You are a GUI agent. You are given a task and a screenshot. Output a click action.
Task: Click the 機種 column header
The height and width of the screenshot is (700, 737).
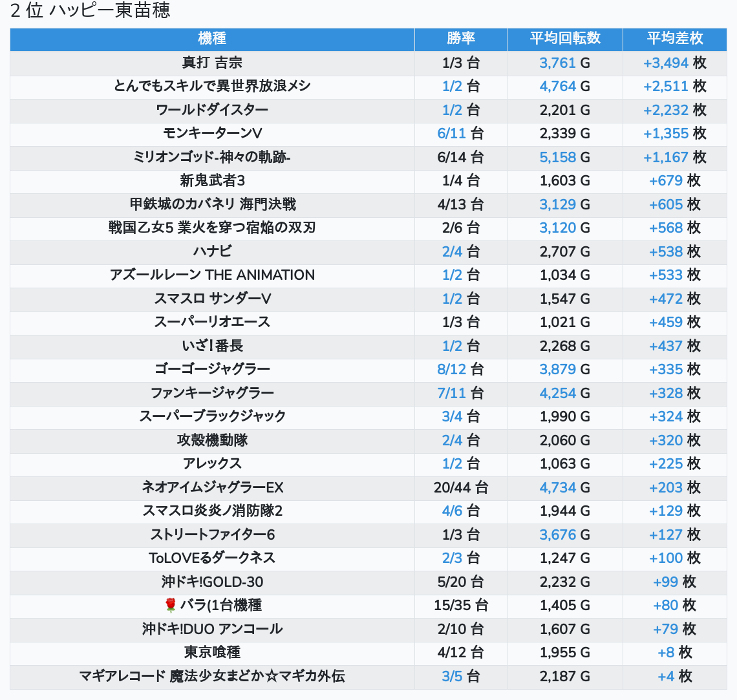point(212,38)
